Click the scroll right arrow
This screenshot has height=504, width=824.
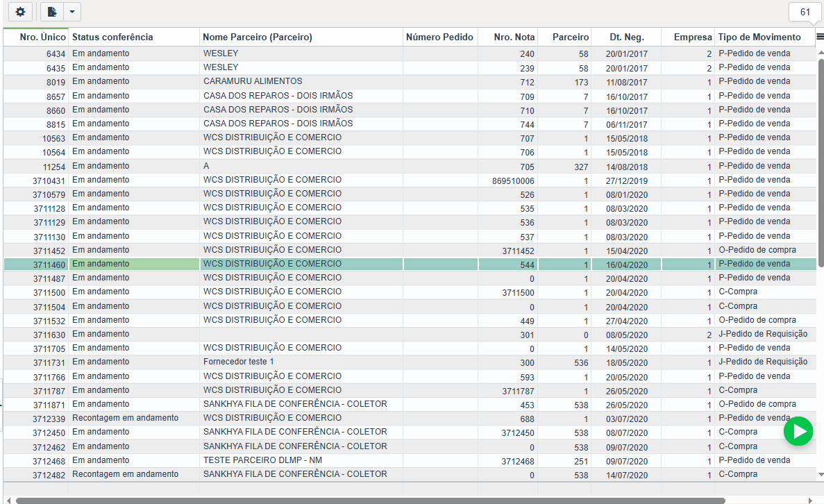810,501
